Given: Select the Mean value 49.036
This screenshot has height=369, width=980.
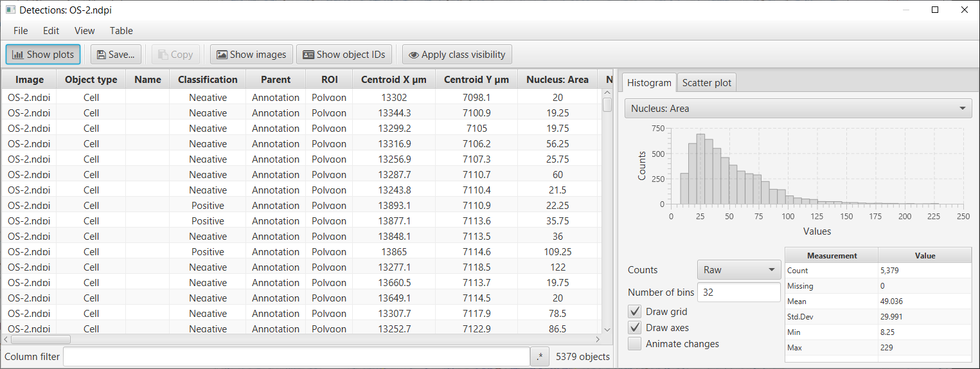Looking at the screenshot, I should pos(925,301).
